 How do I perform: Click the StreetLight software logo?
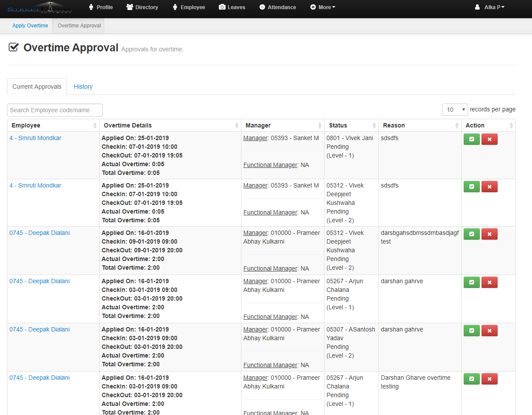(40, 7)
